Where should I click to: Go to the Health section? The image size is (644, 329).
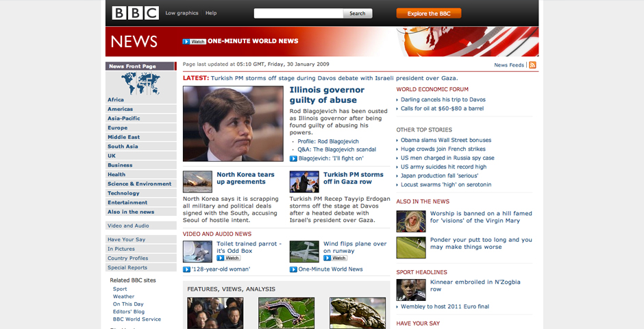(141, 175)
